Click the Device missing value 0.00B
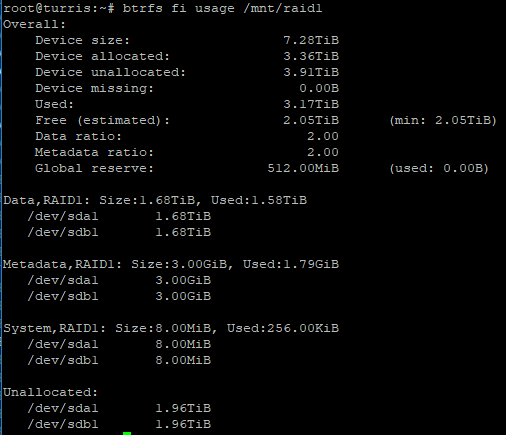Viewport: 506px width, 435px height. 319,88
